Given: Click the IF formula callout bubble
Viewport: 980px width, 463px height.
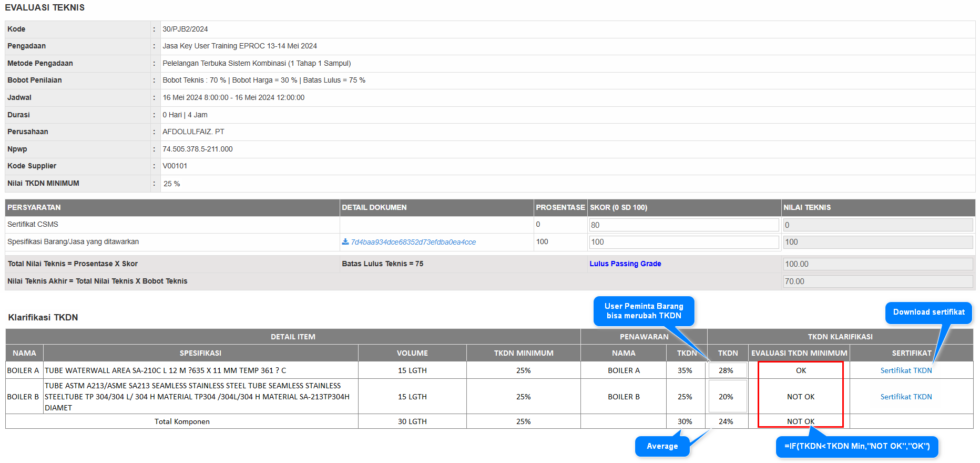Looking at the screenshot, I should [x=857, y=446].
